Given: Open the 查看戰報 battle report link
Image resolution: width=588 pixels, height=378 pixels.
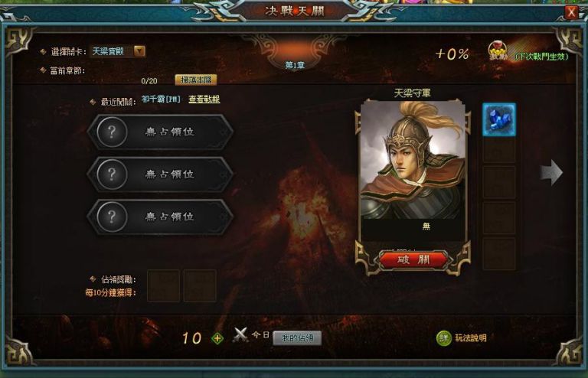Looking at the screenshot, I should (x=204, y=99).
